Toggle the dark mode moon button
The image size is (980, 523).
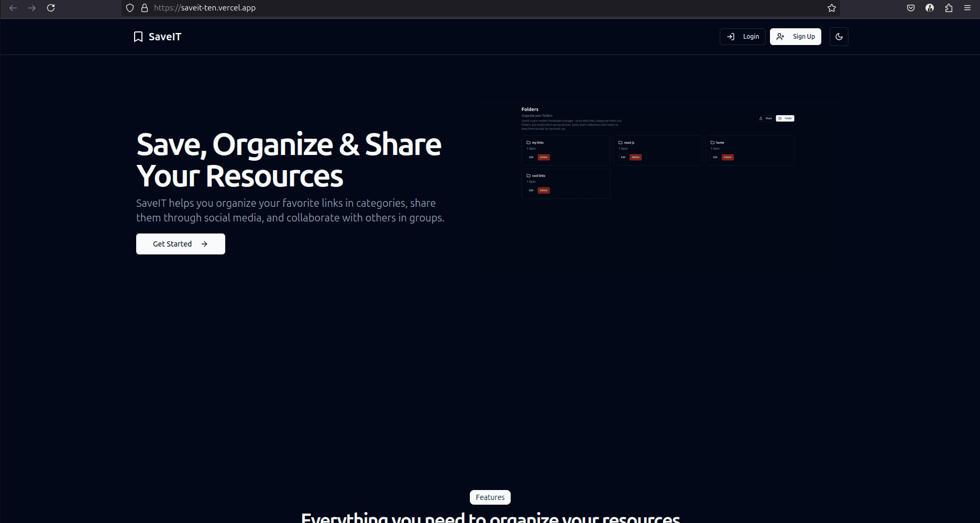(839, 37)
